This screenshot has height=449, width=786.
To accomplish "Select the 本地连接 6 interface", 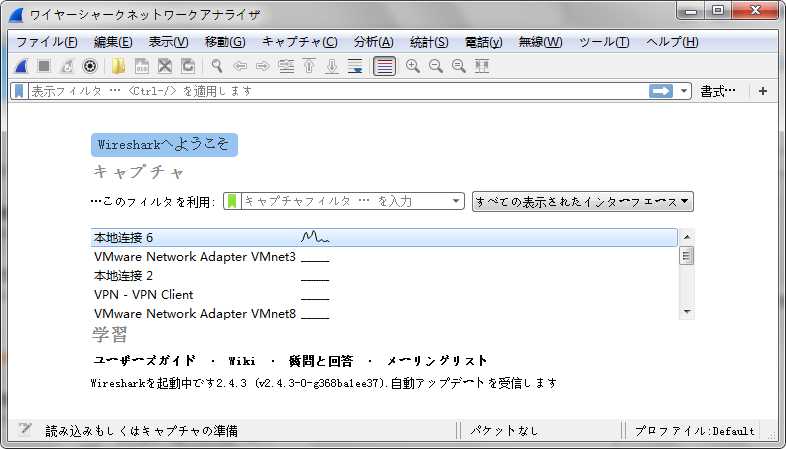I will (x=384, y=238).
